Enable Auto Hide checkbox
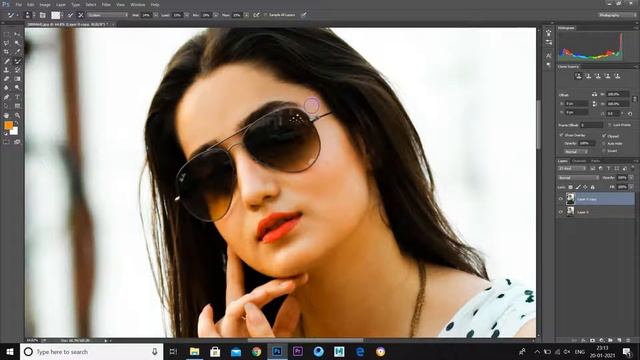Viewport: 640px width, 360px height. point(604,143)
